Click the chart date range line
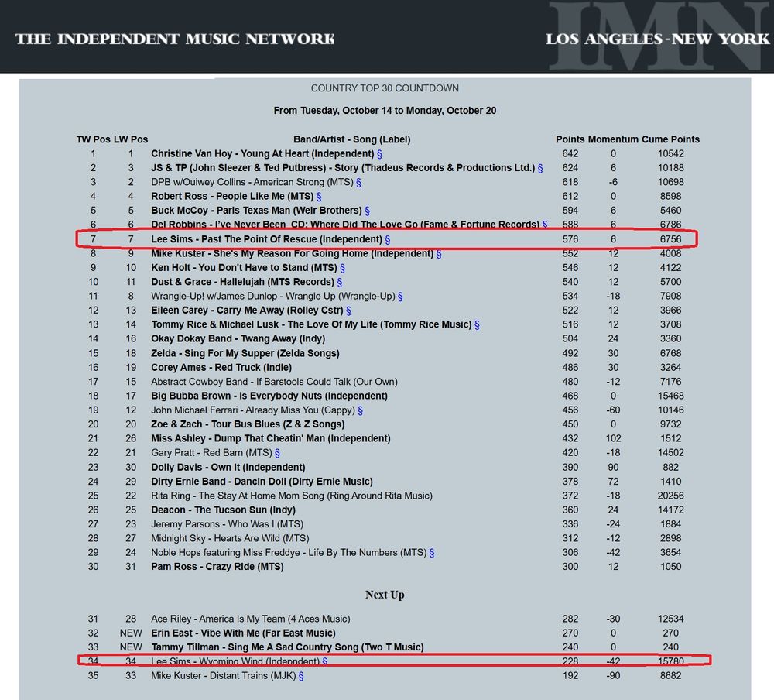Viewport: 774px width, 700px height. 385,110
